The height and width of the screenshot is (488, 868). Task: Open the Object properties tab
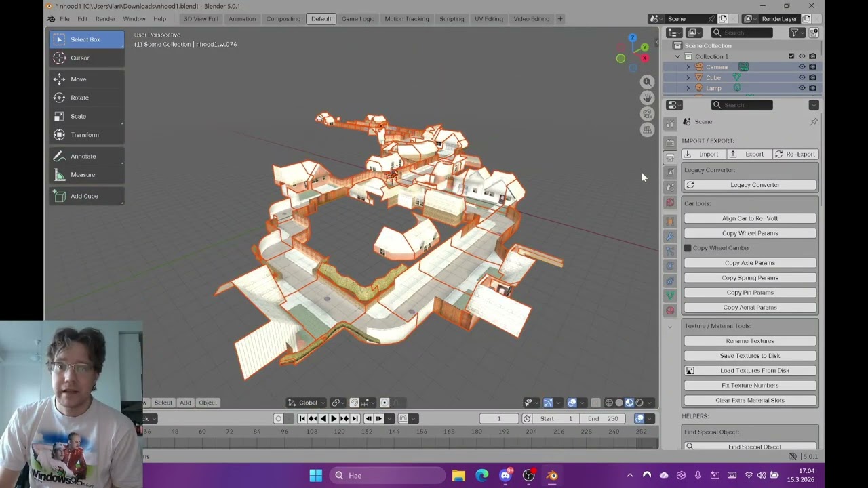click(x=670, y=221)
